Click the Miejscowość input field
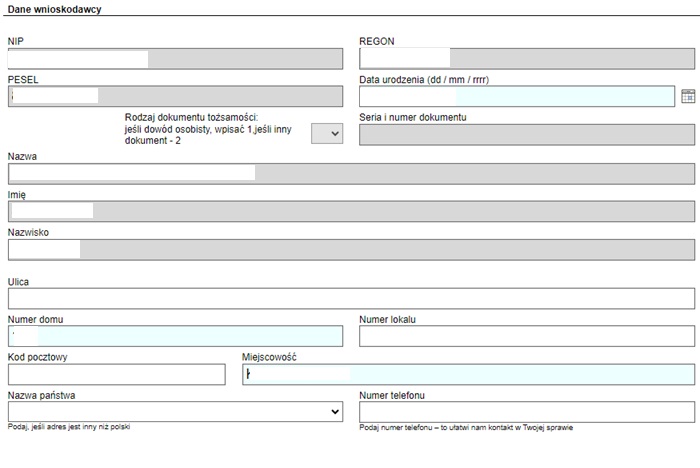Image resolution: width=700 pixels, height=468 pixels. pyautogui.click(x=468, y=374)
